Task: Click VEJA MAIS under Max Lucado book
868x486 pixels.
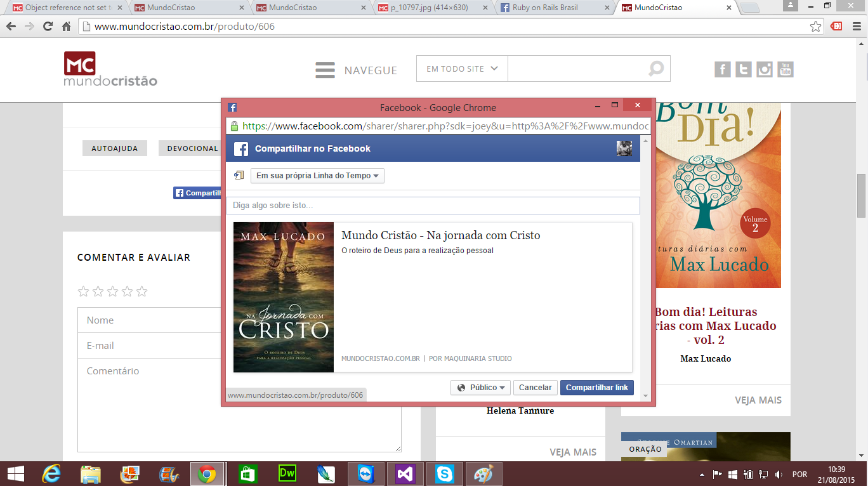Action: 758,400
